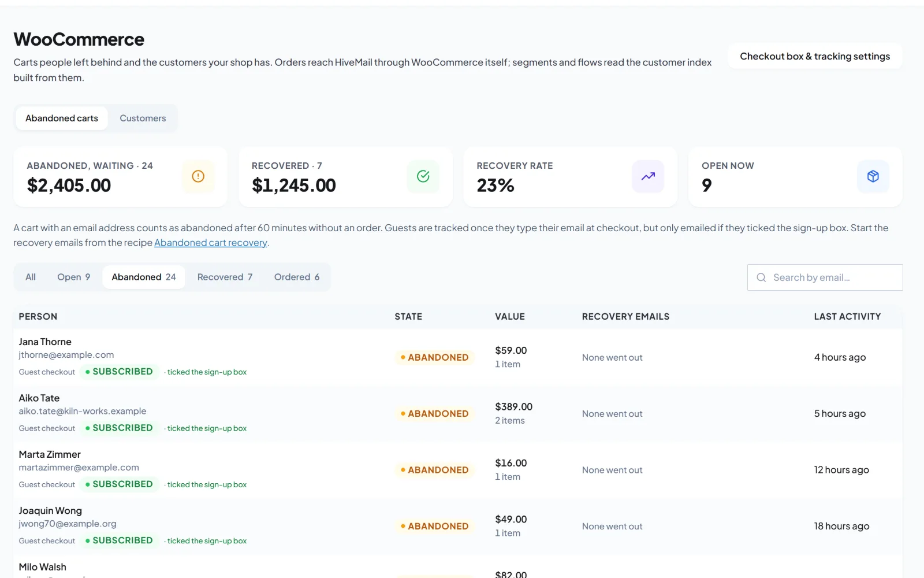Click email jthorne@example.com
Screen dimensions: 924x578
point(66,355)
